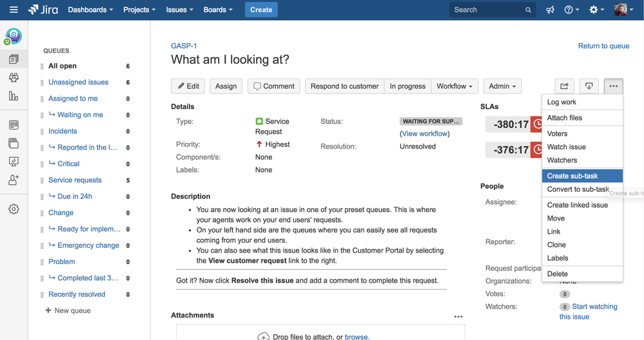Select Move from the actions menu
The height and width of the screenshot is (340, 644).
[582, 218]
